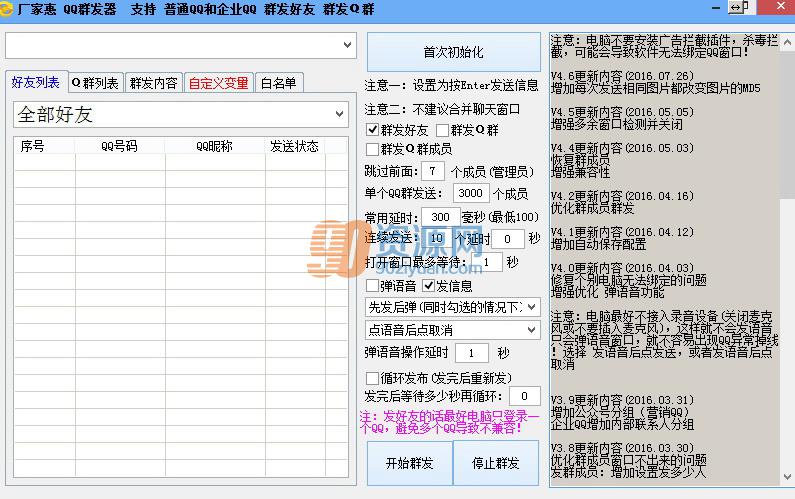Image resolution: width=795 pixels, height=499 pixels.
Task: Click the QQ昵称 column header
Action: [215, 146]
